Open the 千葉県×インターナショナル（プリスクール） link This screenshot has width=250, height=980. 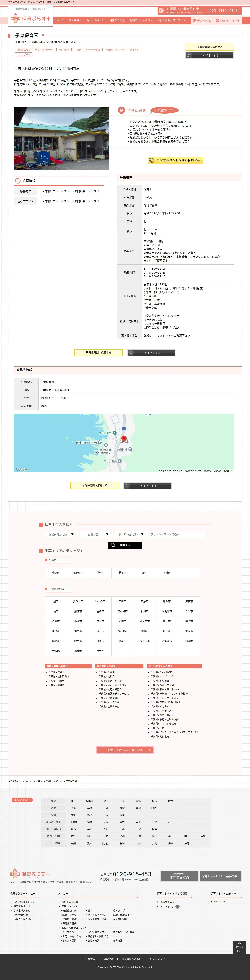[x=175, y=732]
